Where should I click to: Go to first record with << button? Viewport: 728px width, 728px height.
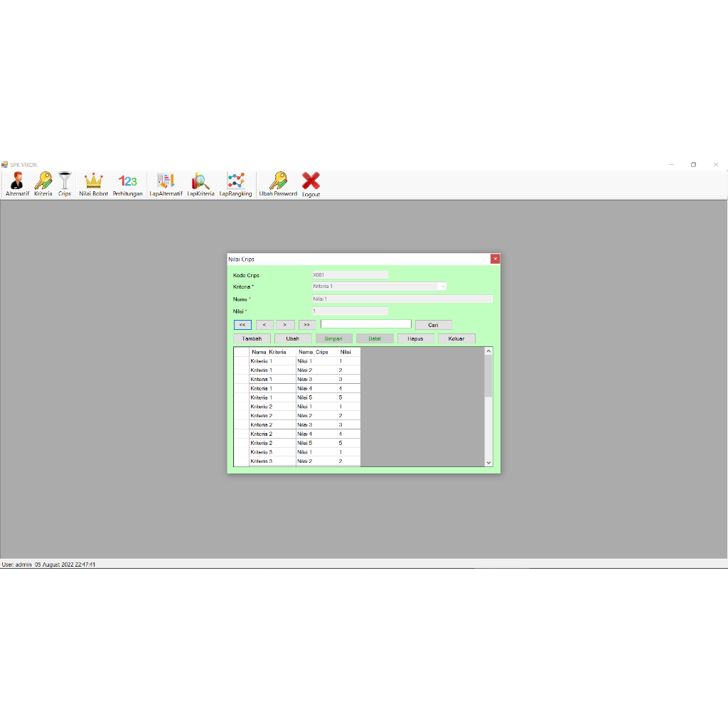coord(242,325)
